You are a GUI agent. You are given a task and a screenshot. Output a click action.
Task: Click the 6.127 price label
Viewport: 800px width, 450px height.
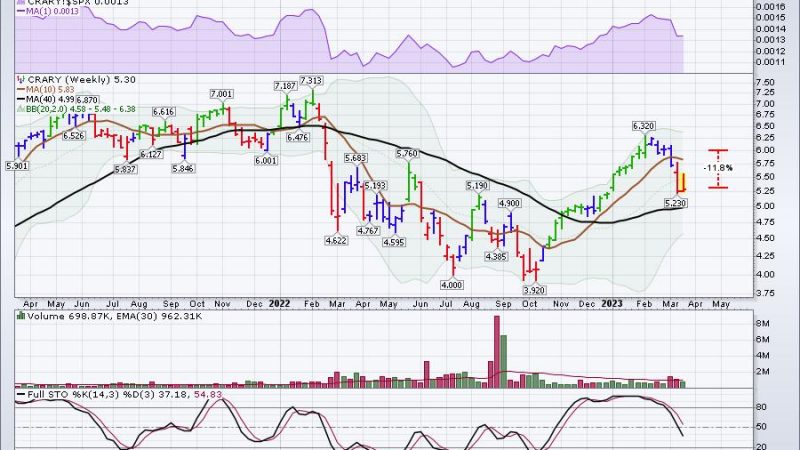pos(151,154)
